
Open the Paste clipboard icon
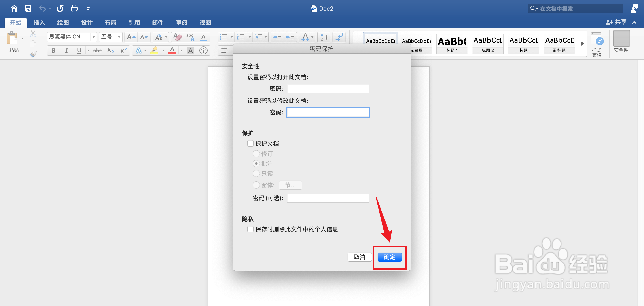[12, 38]
